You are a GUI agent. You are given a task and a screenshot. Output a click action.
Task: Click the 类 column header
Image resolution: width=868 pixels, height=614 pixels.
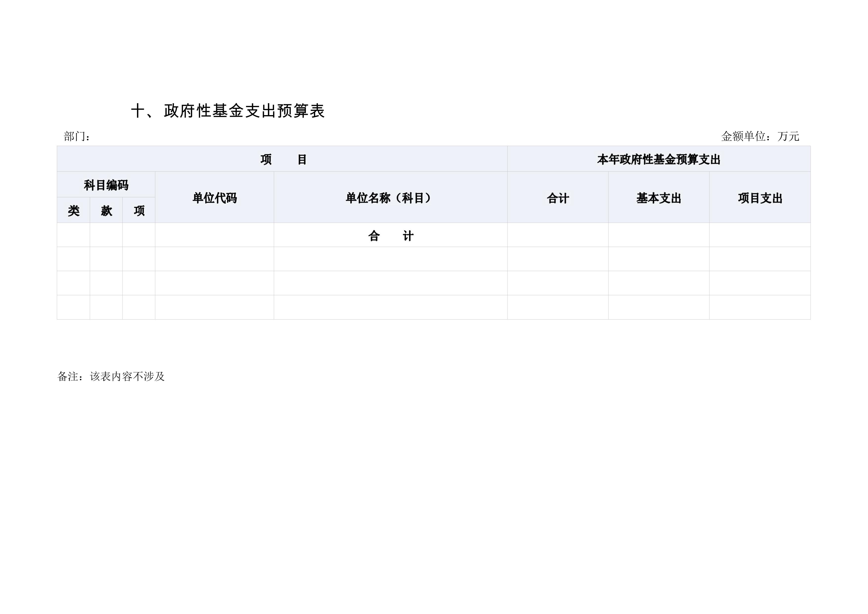pyautogui.click(x=73, y=210)
